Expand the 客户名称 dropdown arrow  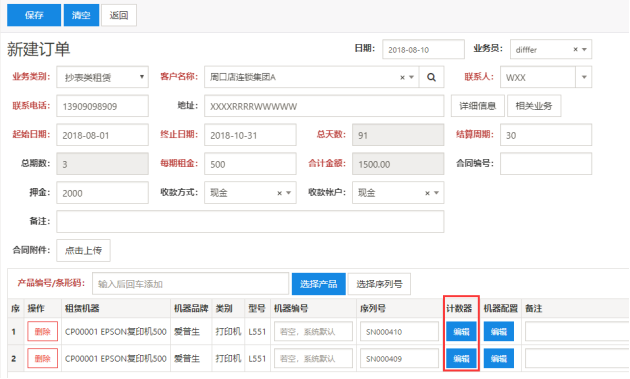coord(411,77)
